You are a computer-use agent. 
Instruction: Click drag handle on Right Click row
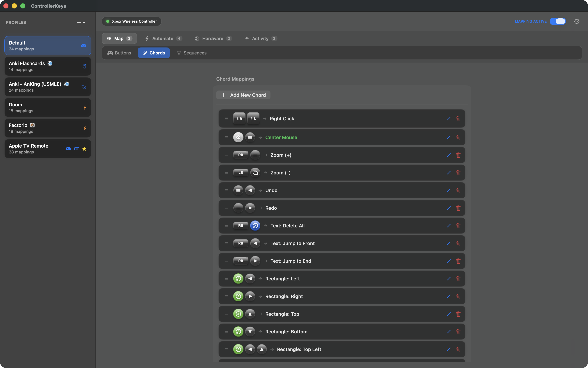point(226,118)
